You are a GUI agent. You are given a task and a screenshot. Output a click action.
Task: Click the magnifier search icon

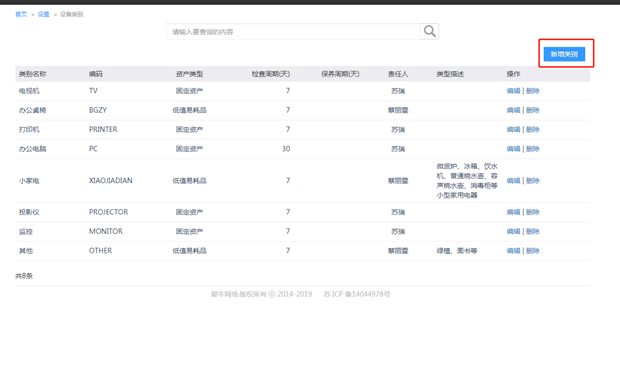coord(429,31)
